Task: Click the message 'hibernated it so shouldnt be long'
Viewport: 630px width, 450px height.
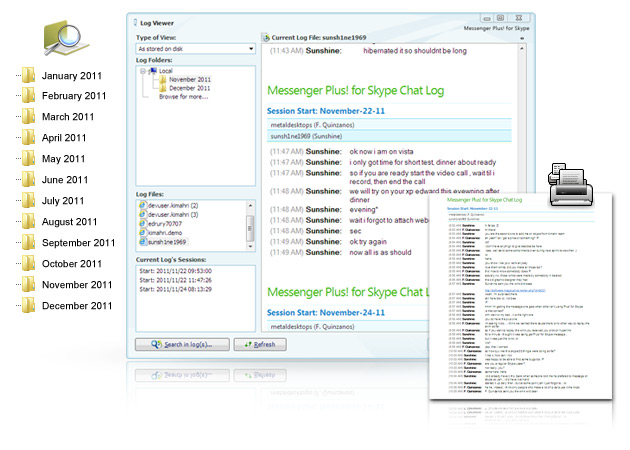Action: [415, 51]
